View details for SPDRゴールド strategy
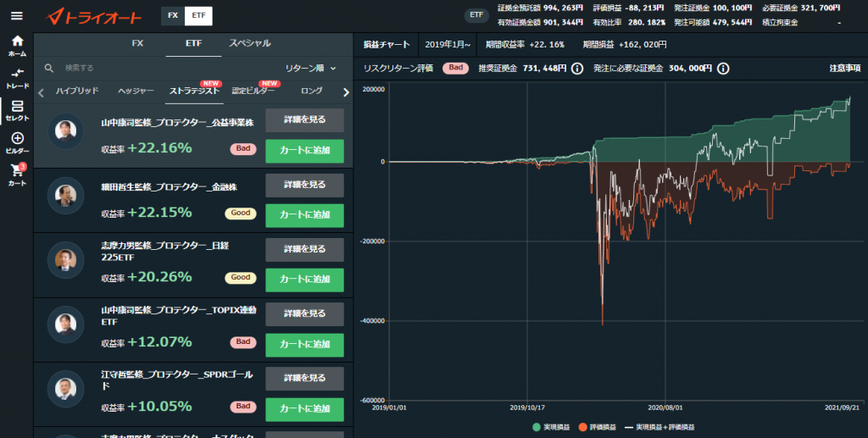 click(x=304, y=378)
